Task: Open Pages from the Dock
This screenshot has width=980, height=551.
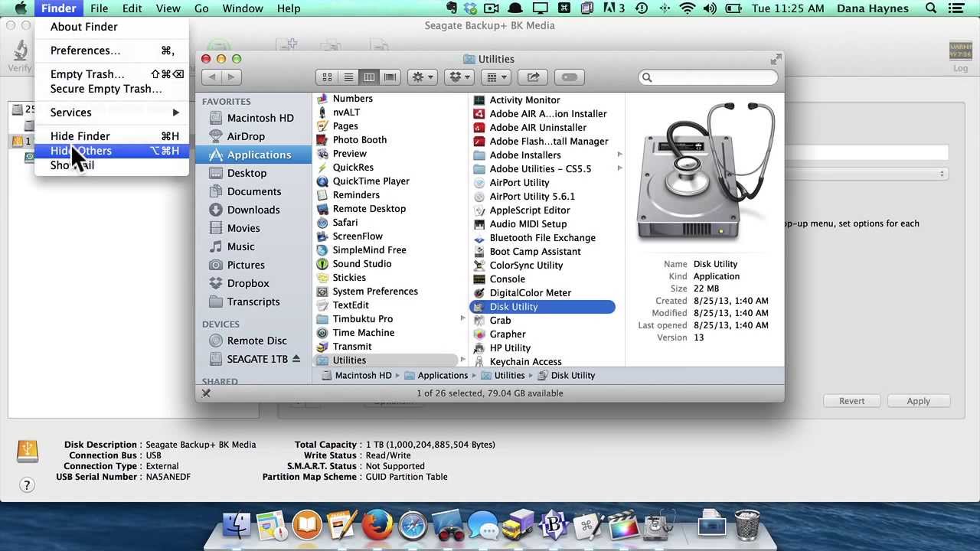Action: (341, 526)
